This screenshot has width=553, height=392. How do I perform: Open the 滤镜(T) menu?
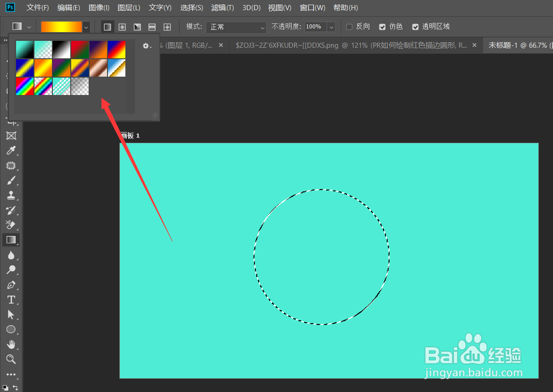pos(222,8)
